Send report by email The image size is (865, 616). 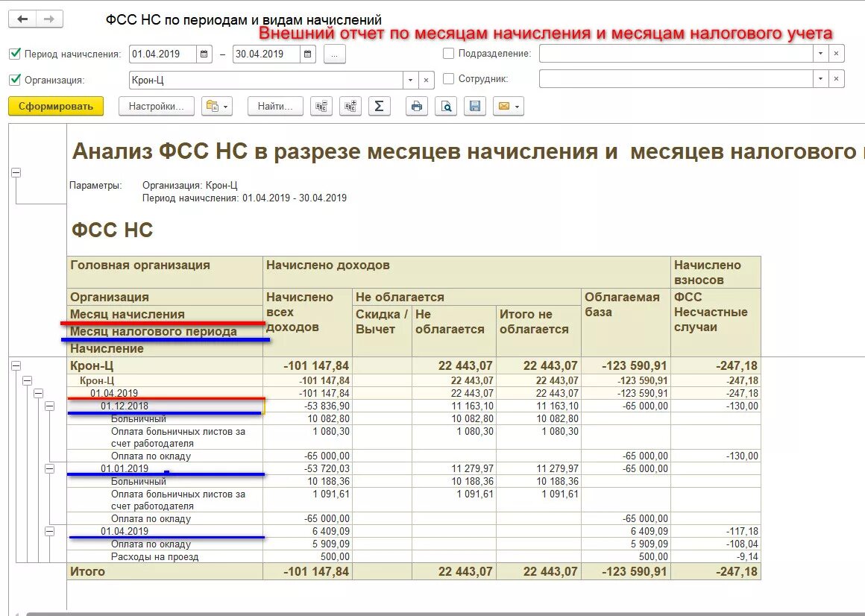[508, 107]
